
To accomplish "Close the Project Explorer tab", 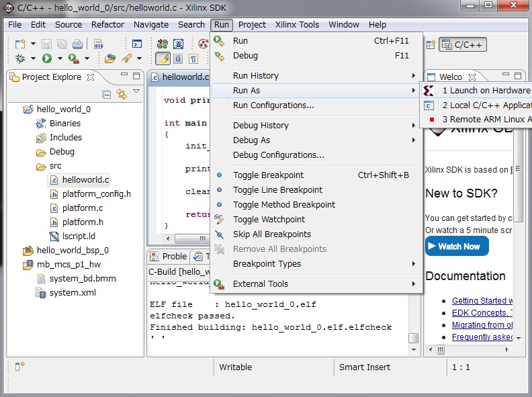I will [x=91, y=77].
